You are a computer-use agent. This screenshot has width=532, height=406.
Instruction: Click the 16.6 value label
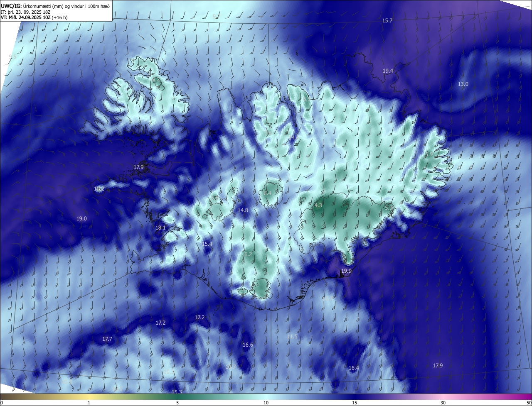248,345
